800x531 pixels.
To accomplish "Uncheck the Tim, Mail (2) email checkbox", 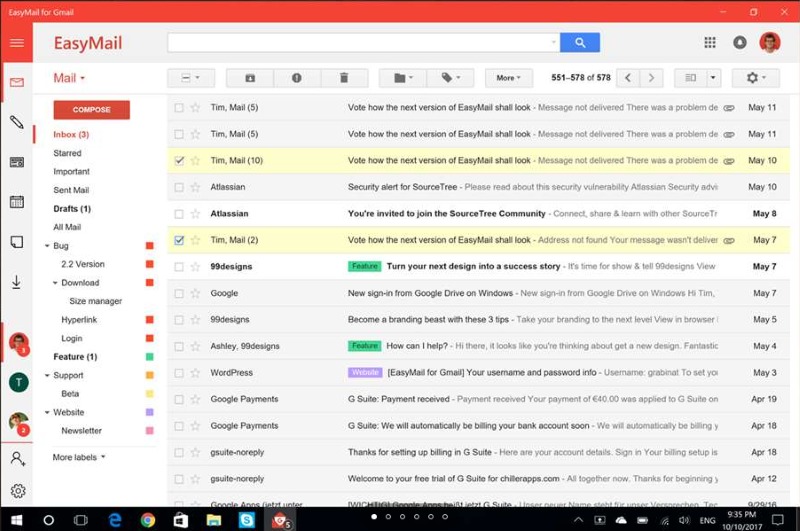I will click(179, 240).
